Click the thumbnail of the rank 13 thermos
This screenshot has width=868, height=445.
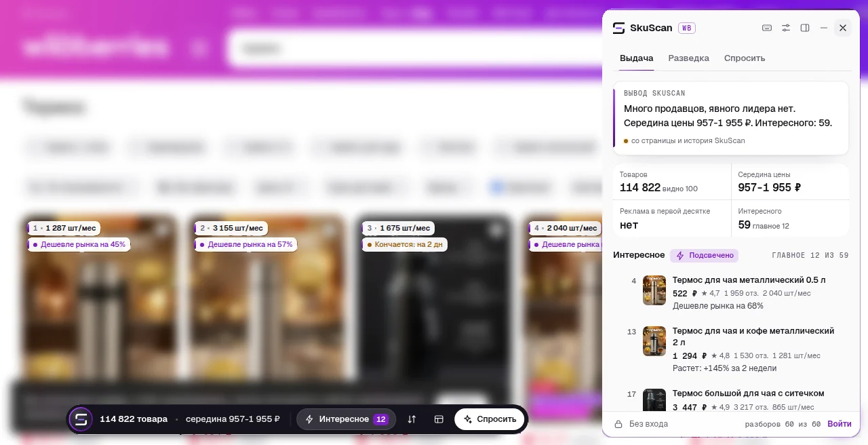[654, 341]
